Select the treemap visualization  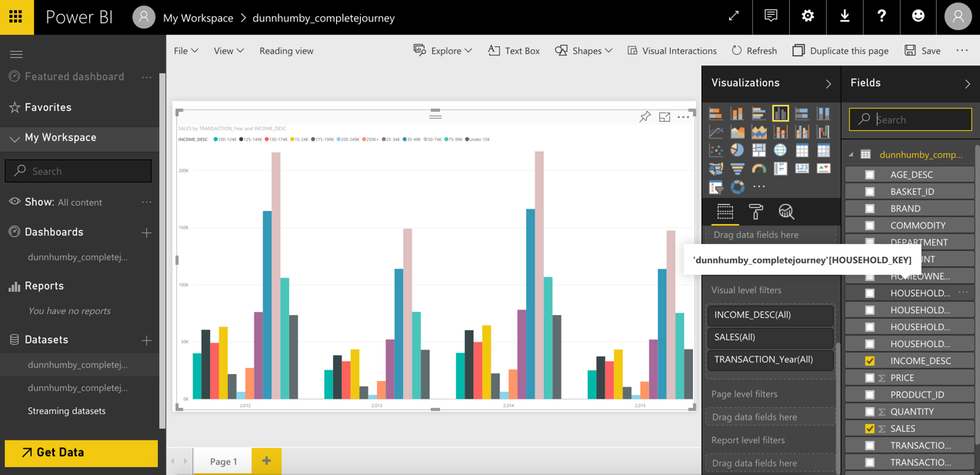coord(759,150)
